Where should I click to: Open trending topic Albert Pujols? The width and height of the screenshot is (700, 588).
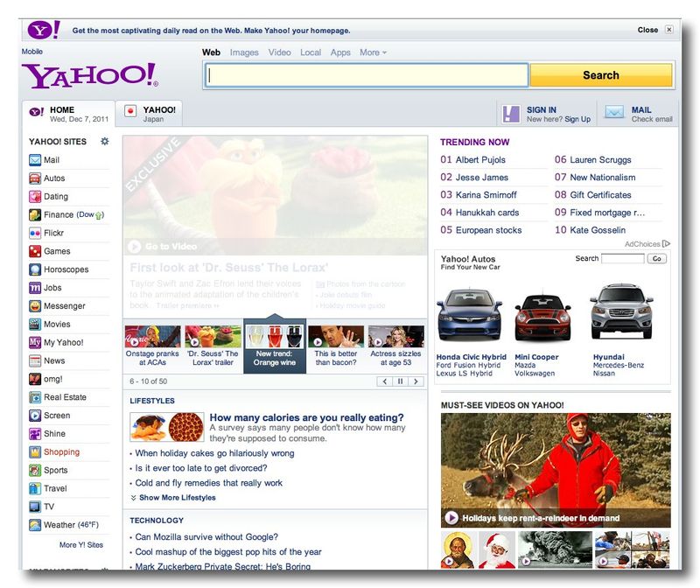point(480,160)
